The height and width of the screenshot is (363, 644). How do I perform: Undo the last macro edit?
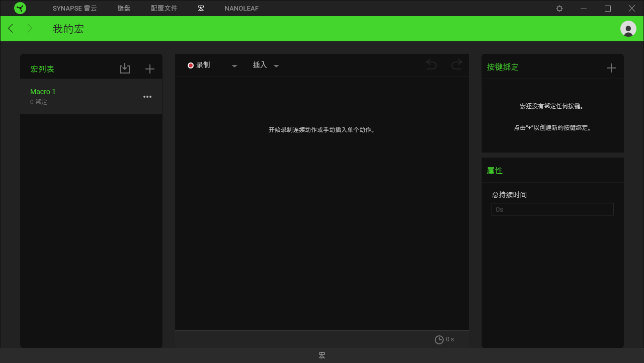pos(431,64)
